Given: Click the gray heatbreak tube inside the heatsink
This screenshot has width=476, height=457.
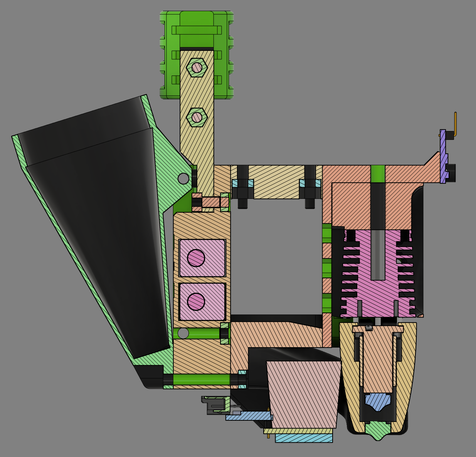Looking at the screenshot, I should [378, 254].
